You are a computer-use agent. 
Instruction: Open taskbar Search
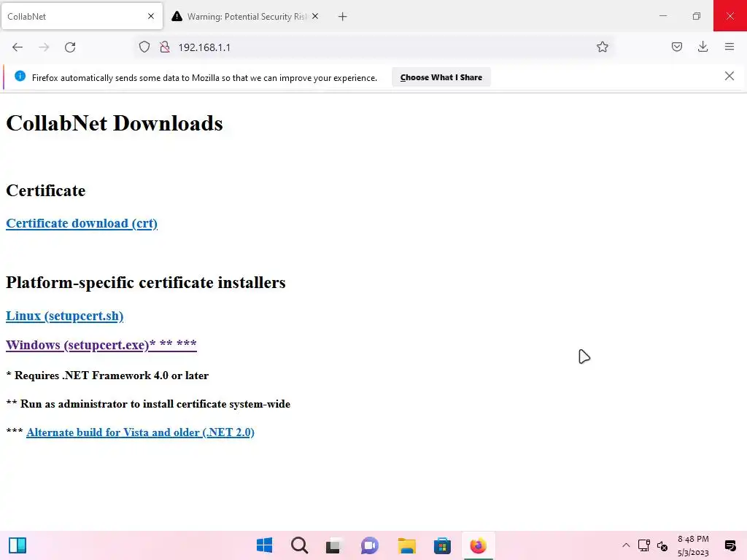click(x=300, y=545)
